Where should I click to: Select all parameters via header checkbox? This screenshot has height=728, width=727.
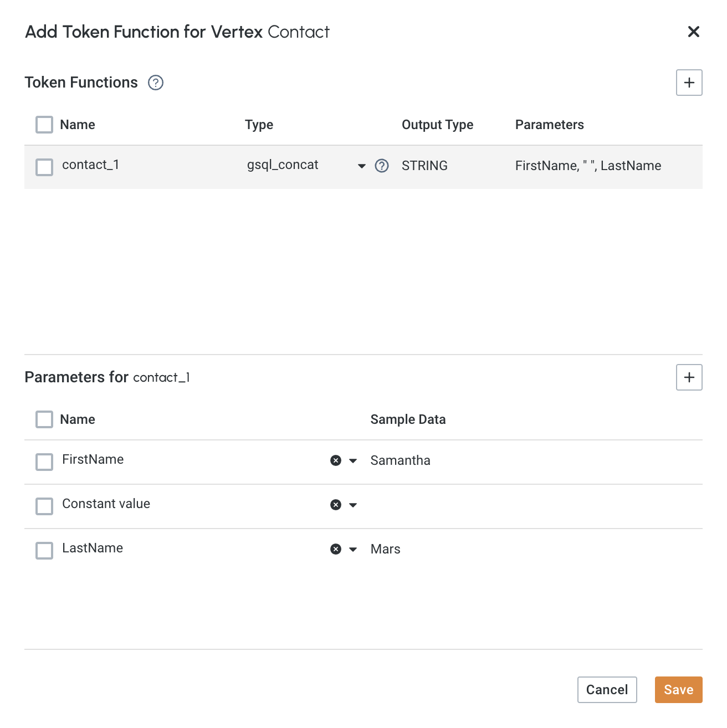(x=44, y=419)
